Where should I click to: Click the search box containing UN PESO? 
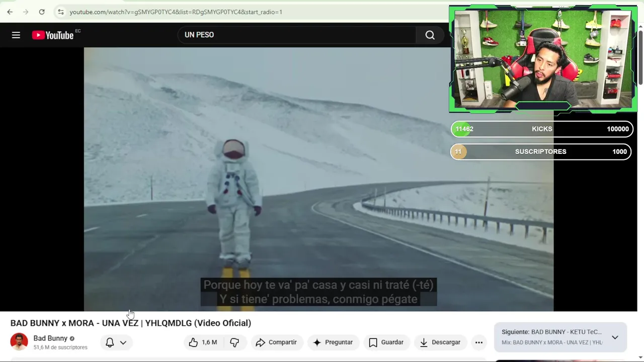pos(297,35)
